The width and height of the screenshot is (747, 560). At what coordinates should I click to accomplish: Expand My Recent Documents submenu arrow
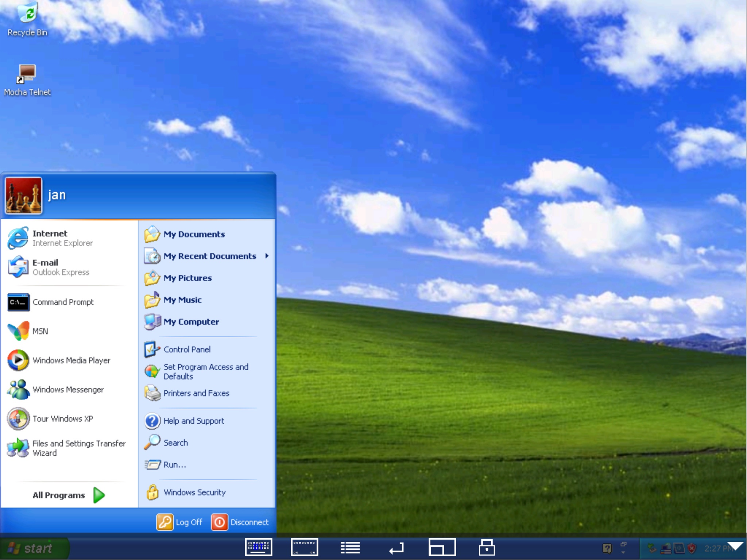point(267,256)
